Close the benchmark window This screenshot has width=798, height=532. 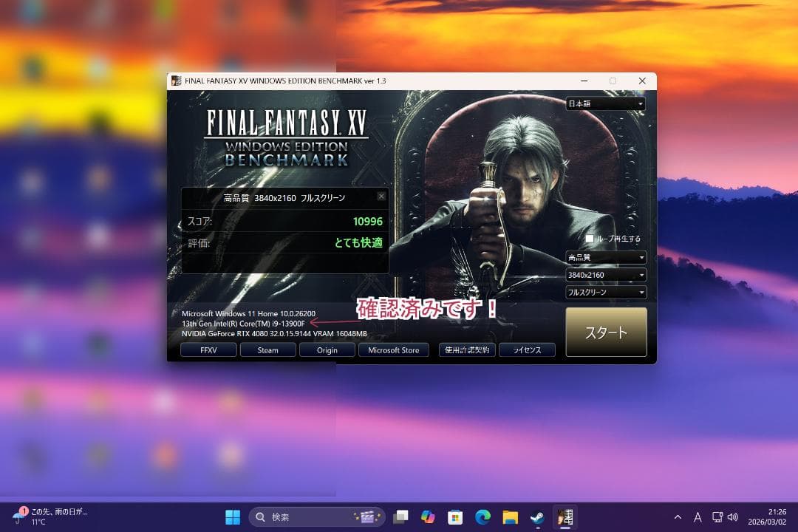coord(642,81)
